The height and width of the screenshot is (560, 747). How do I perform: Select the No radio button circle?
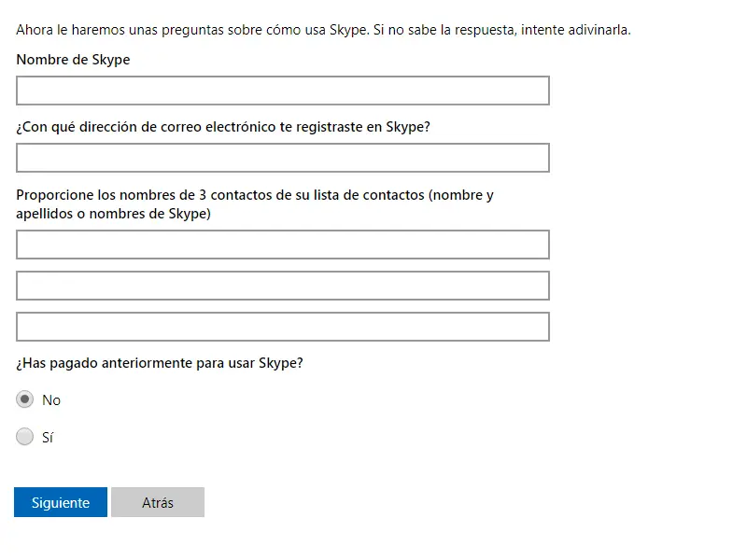point(25,399)
